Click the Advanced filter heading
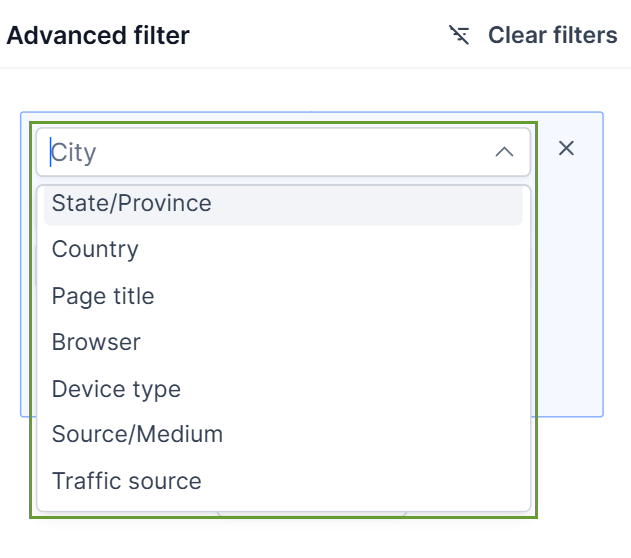Viewport: 631px width, 558px height. click(98, 36)
